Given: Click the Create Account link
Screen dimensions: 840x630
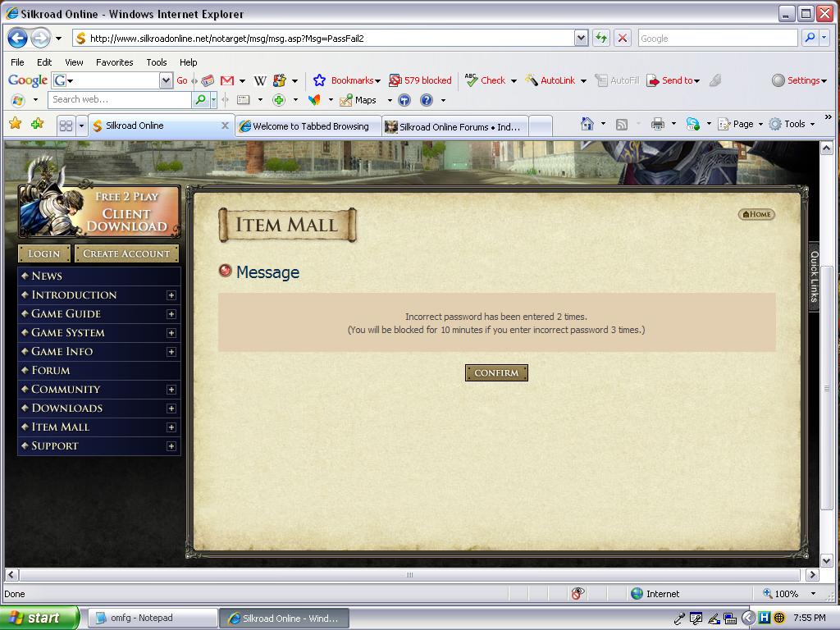Looking at the screenshot, I should click(x=126, y=253).
